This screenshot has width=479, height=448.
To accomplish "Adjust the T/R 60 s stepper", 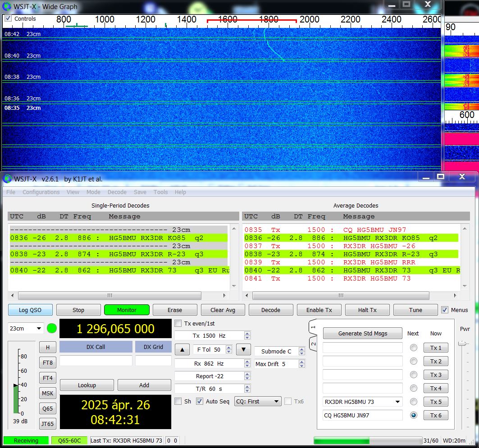I will click(x=247, y=389).
